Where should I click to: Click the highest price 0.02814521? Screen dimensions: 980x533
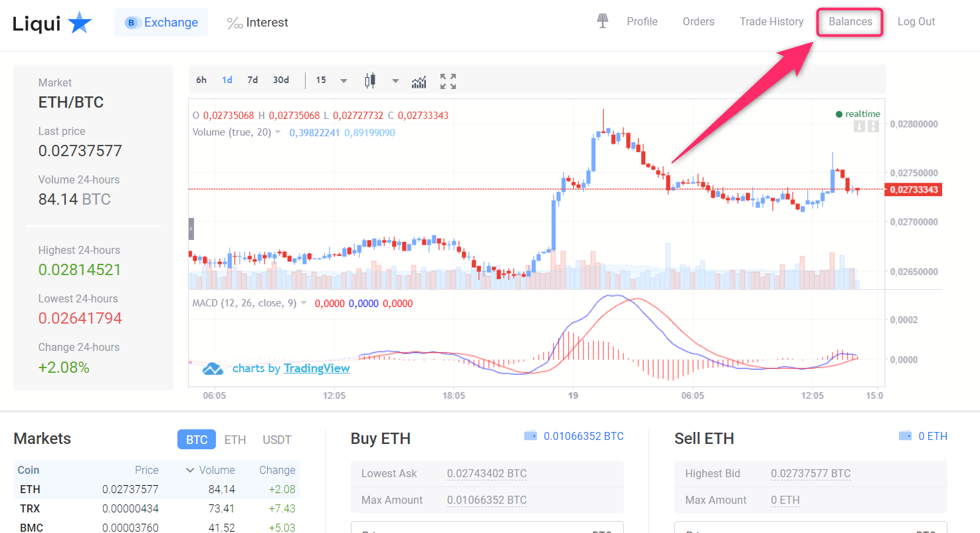point(80,270)
